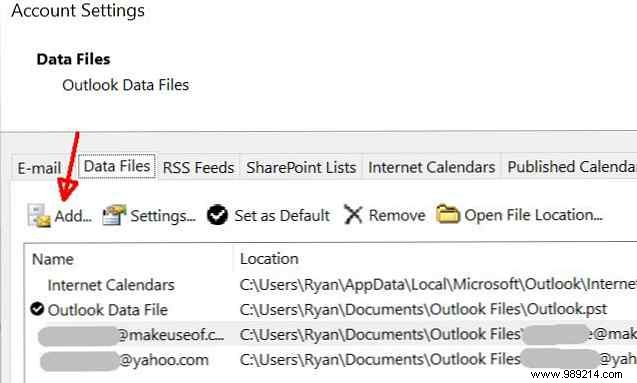Image resolution: width=637 pixels, height=383 pixels.
Task: Click the Add... button label
Action: (x=73, y=216)
